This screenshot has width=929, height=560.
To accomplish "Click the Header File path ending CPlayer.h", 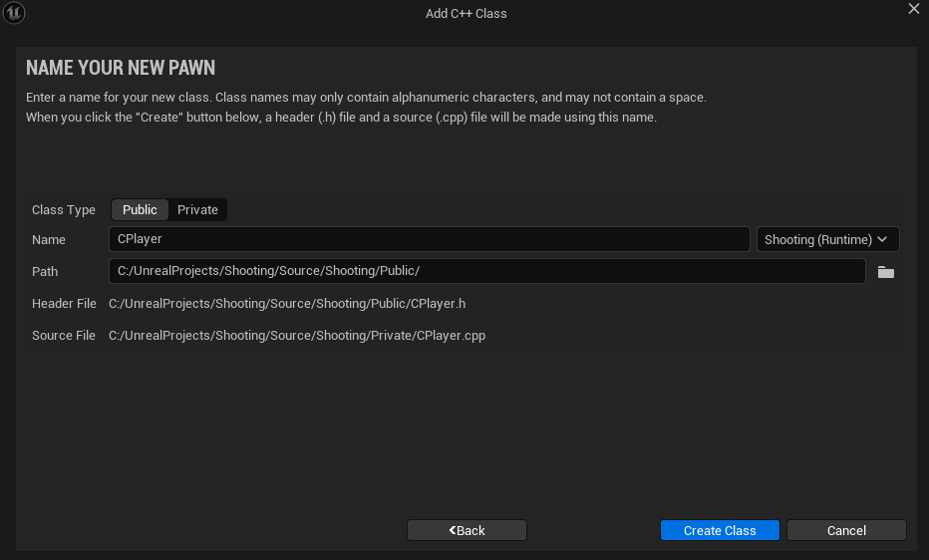I will [x=287, y=304].
